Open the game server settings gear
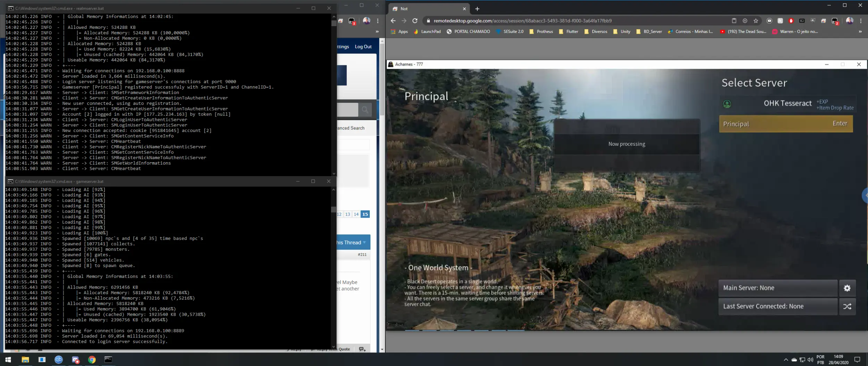This screenshot has height=366, width=868. tap(847, 288)
